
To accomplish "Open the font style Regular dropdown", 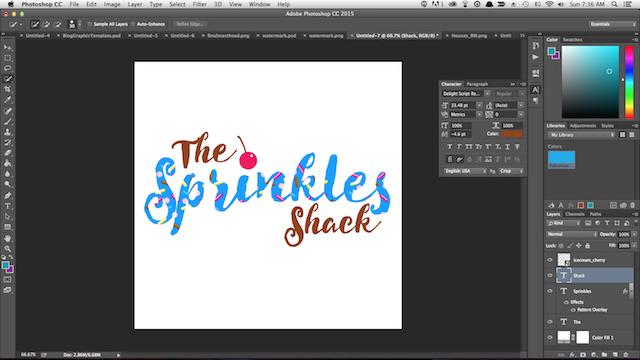I will point(521,94).
